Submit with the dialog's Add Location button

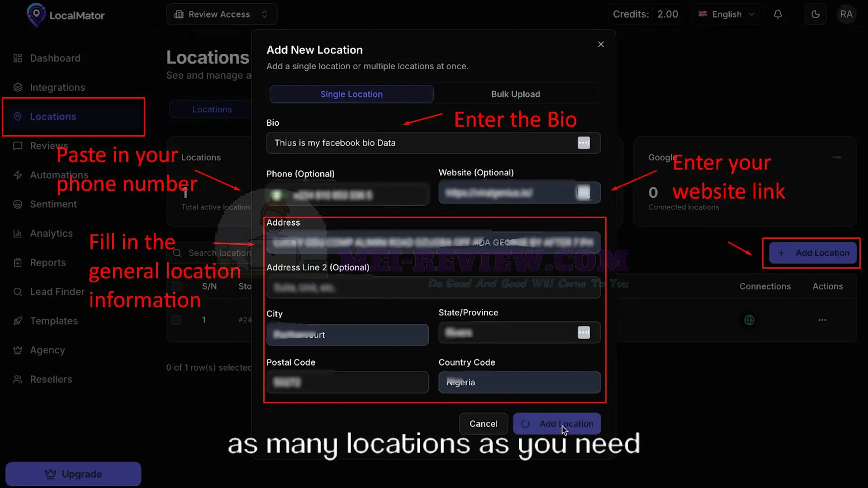557,424
